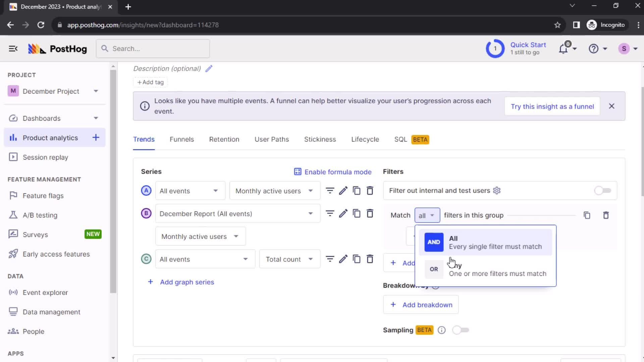
Task: Open the Match all filters dropdown
Action: (x=426, y=215)
